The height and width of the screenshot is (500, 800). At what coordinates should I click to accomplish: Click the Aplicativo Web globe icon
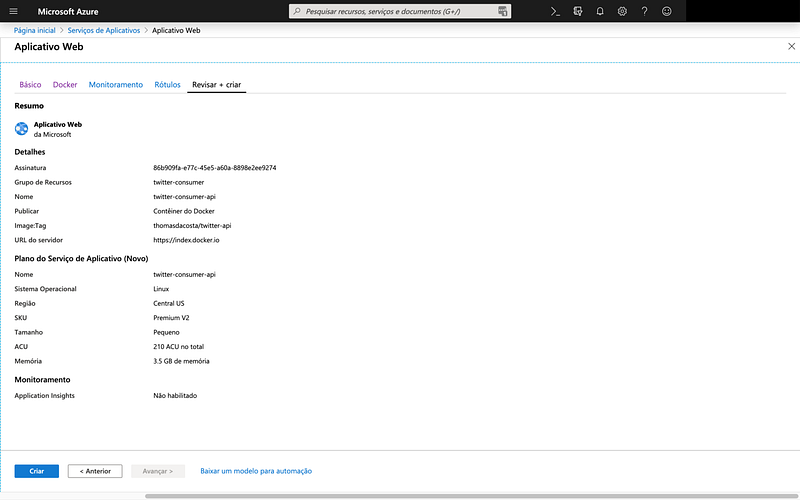(21, 129)
